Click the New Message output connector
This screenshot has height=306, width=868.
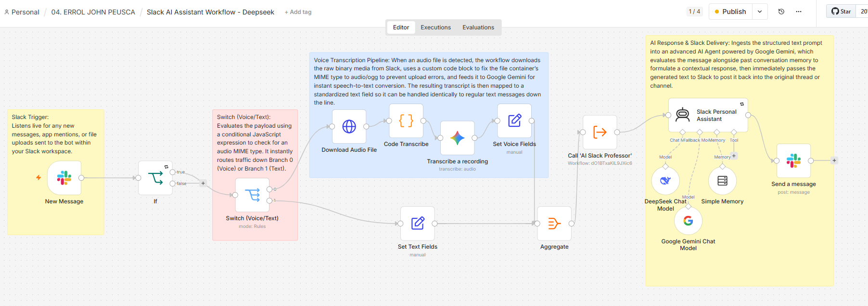point(81,178)
